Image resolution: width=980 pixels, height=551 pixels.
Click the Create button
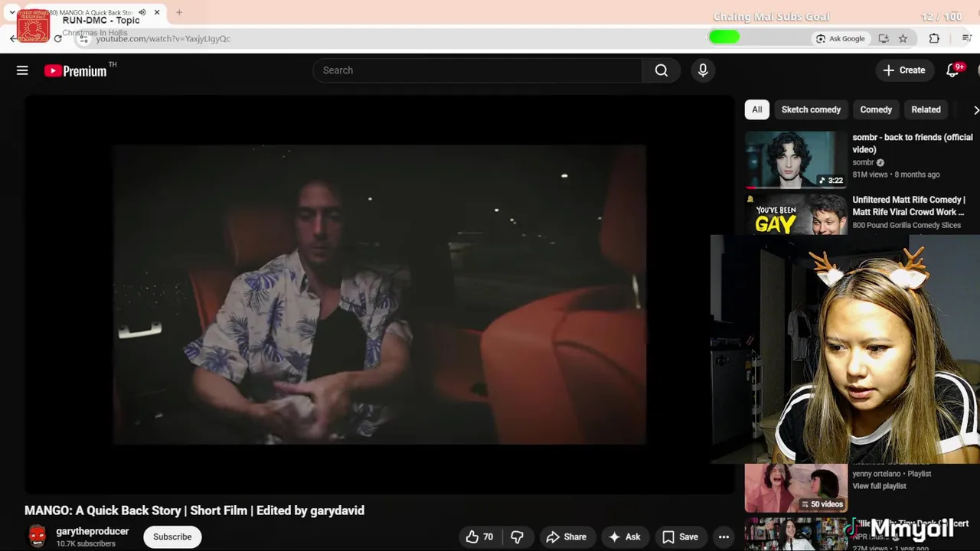[x=904, y=70]
